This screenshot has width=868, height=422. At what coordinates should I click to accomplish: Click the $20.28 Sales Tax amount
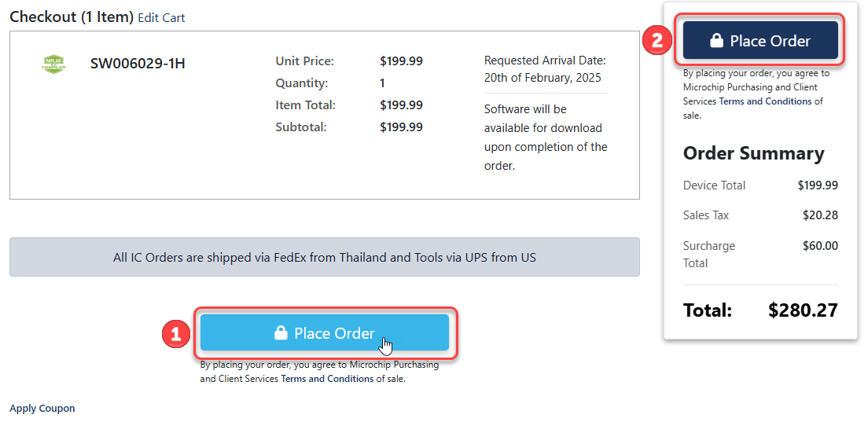pyautogui.click(x=820, y=215)
